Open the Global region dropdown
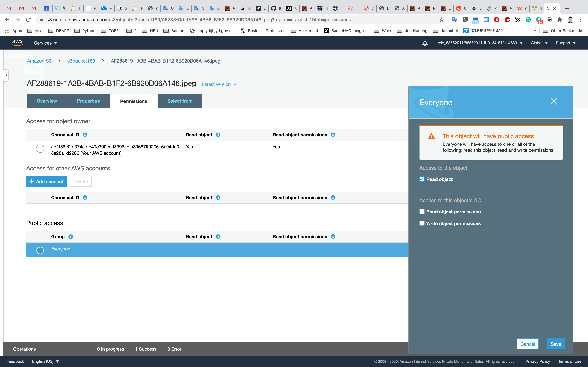The height and width of the screenshot is (367, 588). point(539,43)
